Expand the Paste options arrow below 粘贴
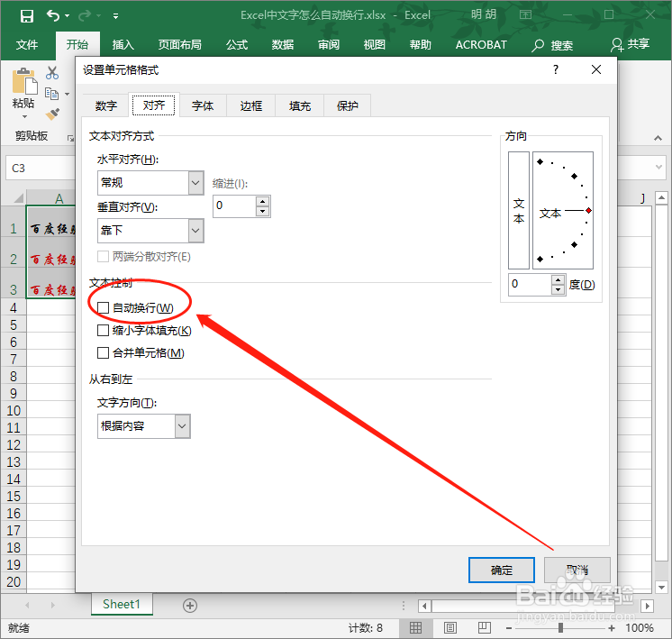 24,116
